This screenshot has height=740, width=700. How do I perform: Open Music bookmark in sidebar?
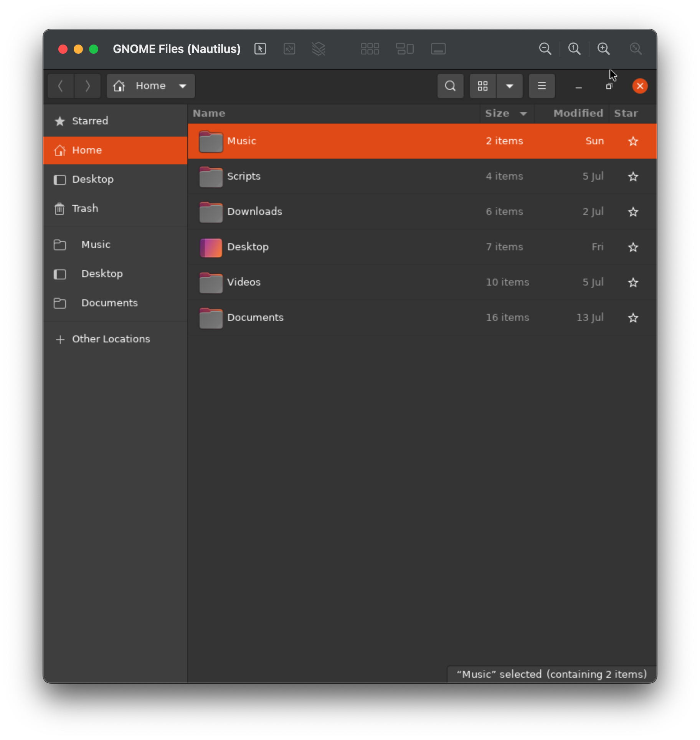115,244
